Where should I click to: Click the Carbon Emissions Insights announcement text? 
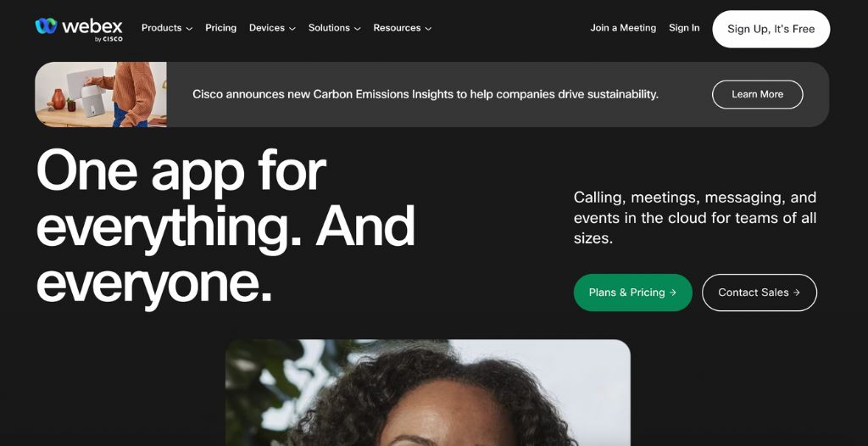425,94
